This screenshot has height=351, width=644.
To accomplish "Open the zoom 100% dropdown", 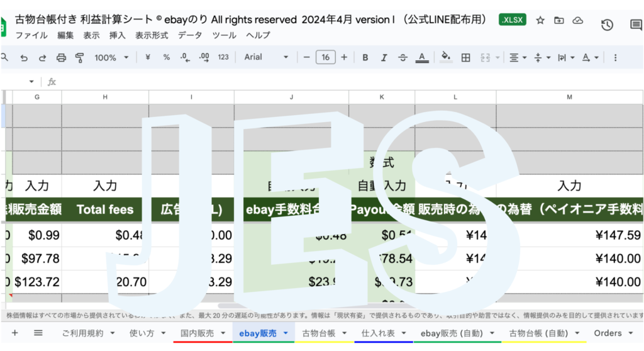I will click(x=111, y=57).
